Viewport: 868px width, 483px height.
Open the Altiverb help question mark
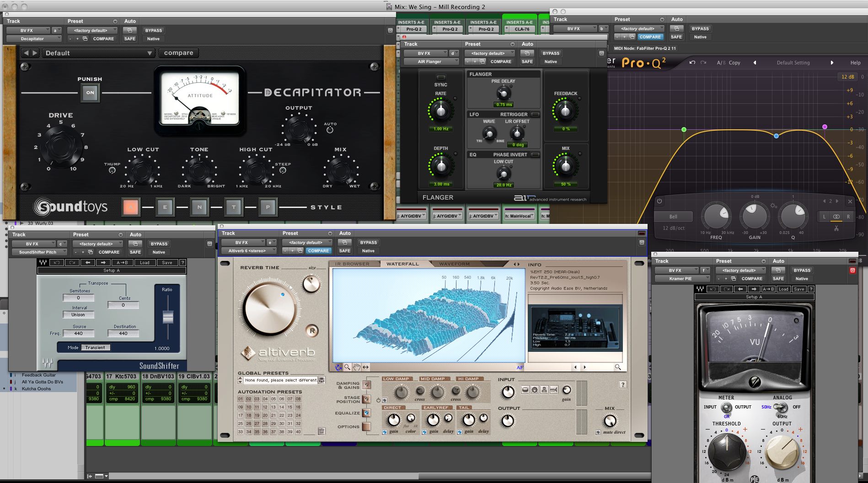pos(622,385)
